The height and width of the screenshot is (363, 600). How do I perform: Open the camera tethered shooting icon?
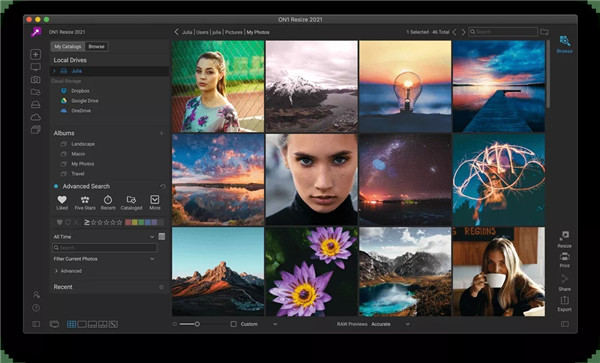pyautogui.click(x=36, y=80)
